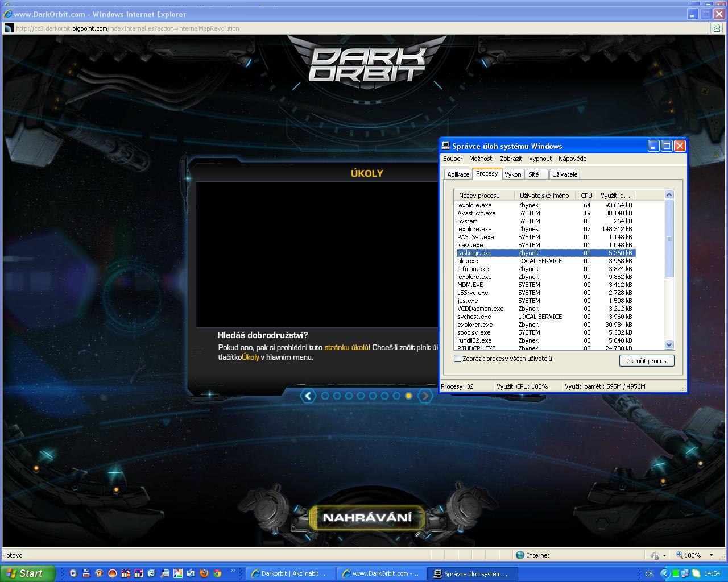Image resolution: width=728 pixels, height=582 pixels.
Task: Open the stránku úkolů link
Action: coord(346,347)
